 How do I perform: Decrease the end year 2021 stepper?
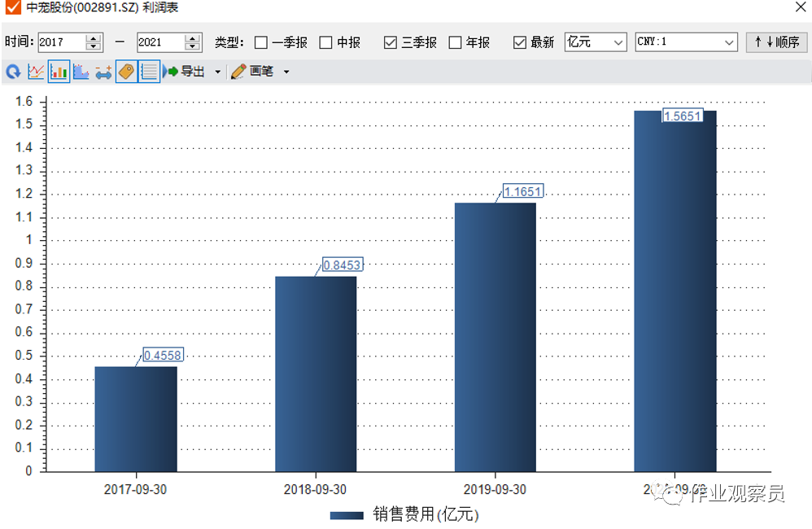(192, 46)
